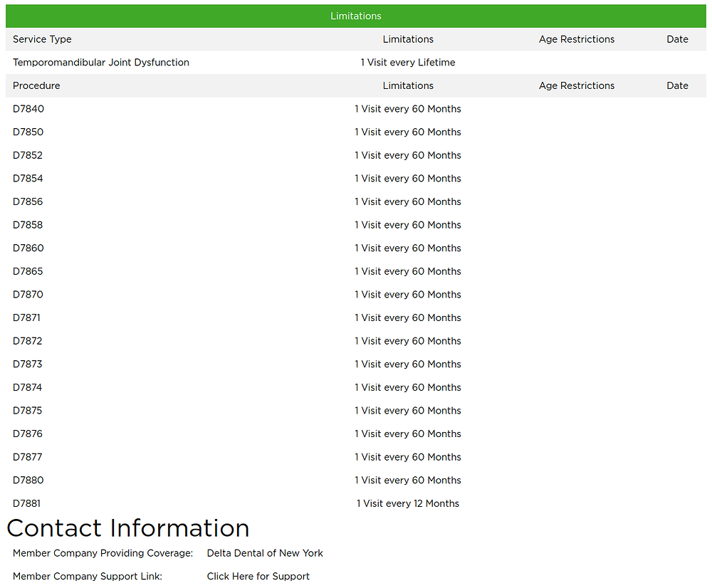Click the Procedure column header
This screenshot has height=588, width=712.
tap(36, 85)
